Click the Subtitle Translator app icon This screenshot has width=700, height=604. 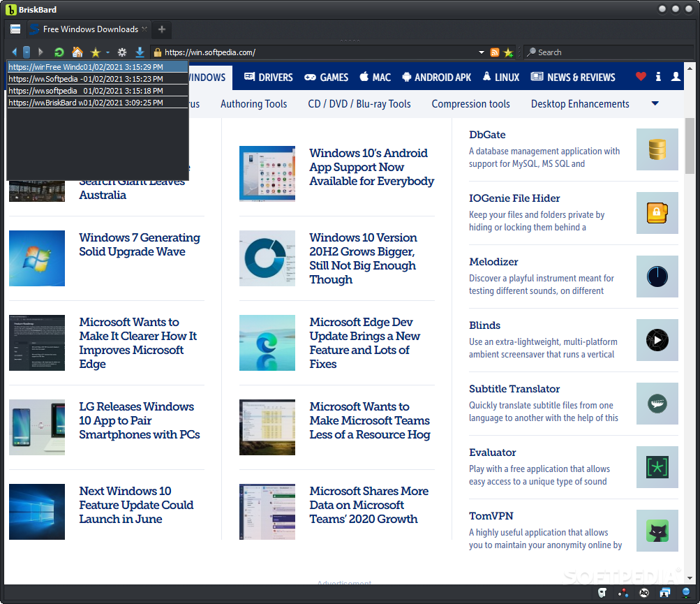[657, 404]
